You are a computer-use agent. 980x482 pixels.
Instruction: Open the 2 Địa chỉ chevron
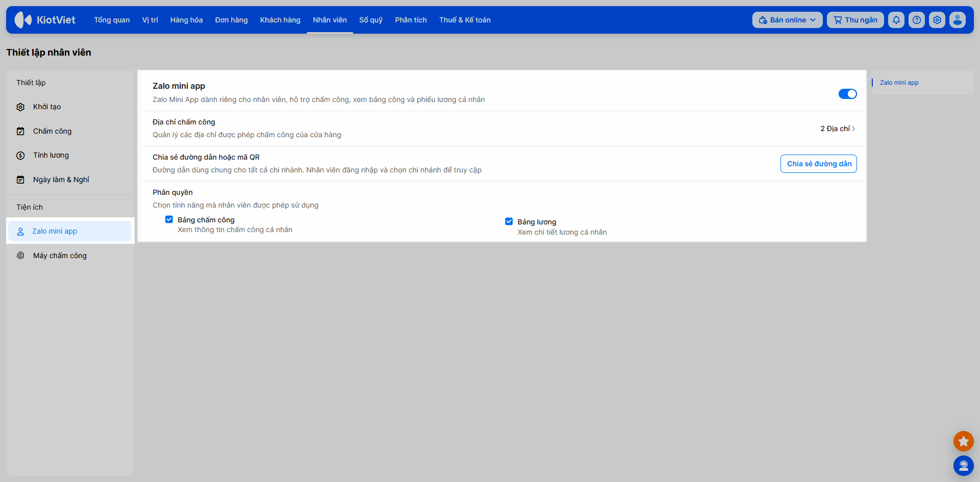(x=853, y=129)
